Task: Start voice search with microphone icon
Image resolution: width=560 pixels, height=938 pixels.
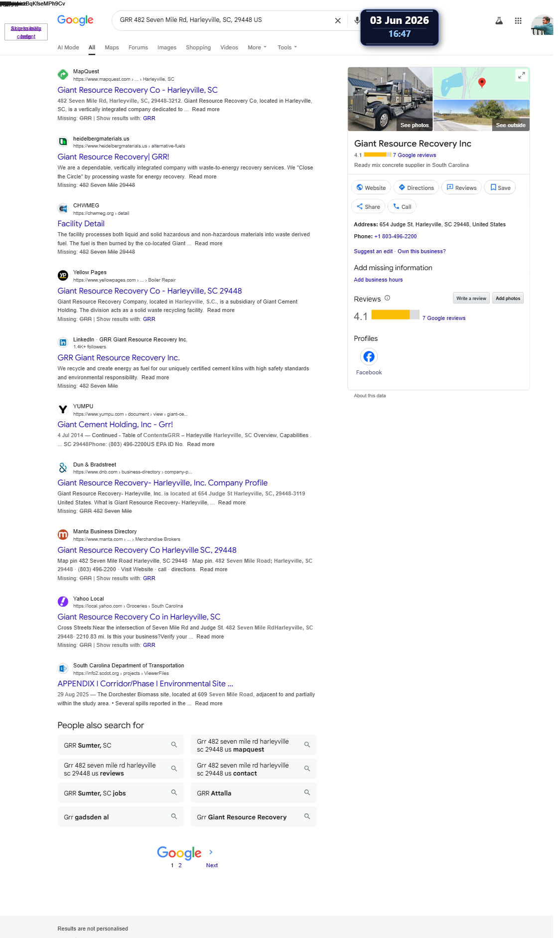Action: (357, 20)
